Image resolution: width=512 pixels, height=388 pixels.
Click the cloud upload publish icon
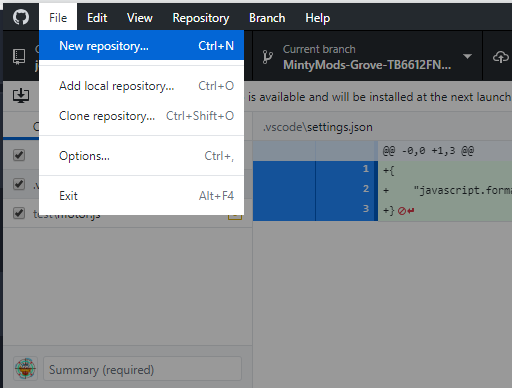click(x=501, y=57)
